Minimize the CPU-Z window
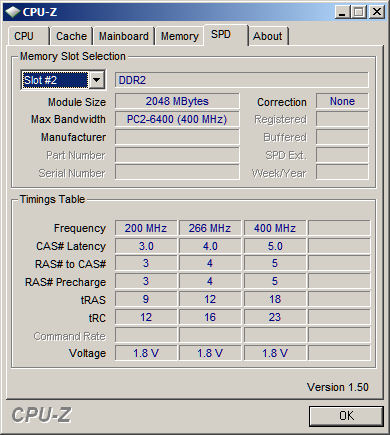 point(342,12)
